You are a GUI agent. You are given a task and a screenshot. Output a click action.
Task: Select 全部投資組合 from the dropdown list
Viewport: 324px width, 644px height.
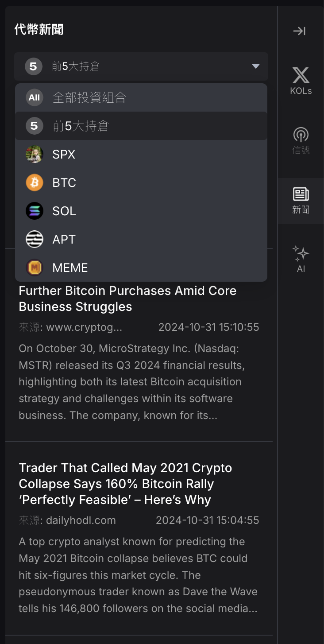89,98
